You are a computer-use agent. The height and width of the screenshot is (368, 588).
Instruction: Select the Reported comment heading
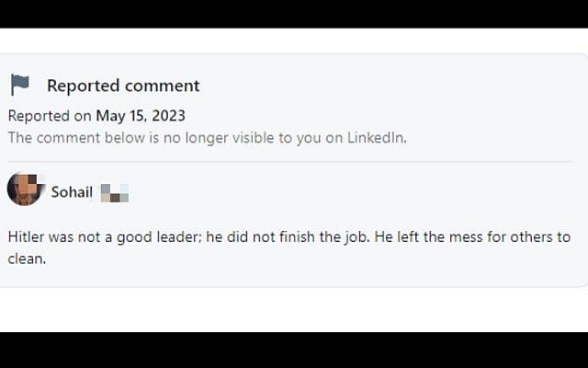123,86
